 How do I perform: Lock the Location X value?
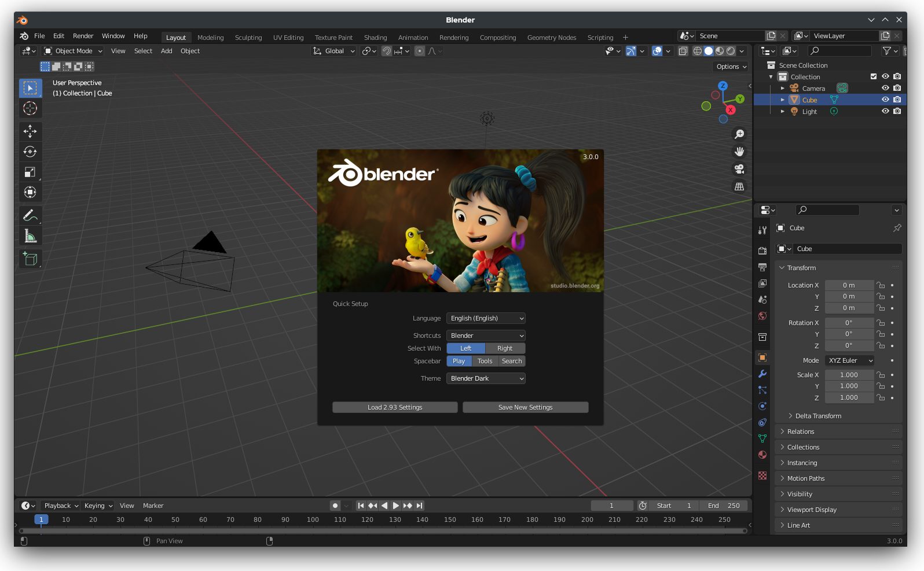(x=881, y=285)
